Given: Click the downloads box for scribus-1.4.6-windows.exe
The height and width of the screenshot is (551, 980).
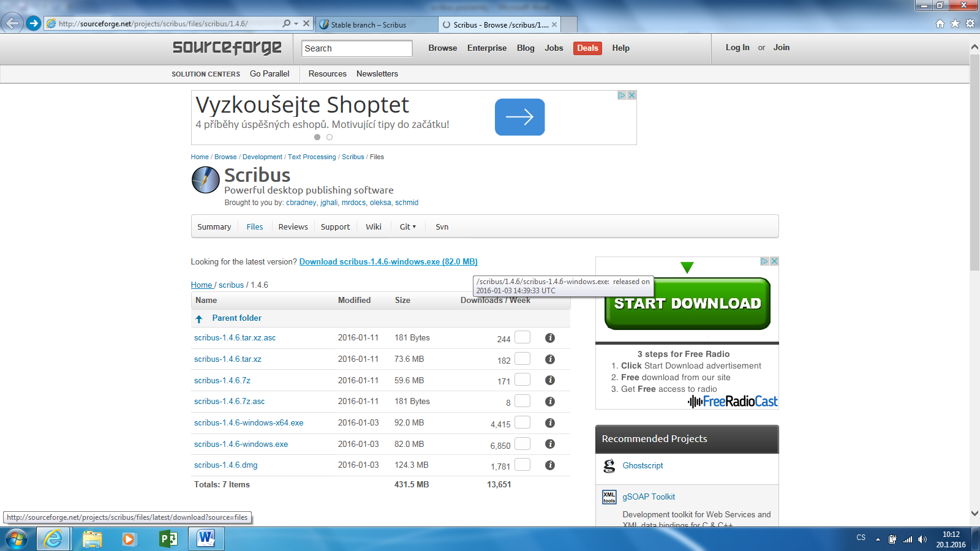Looking at the screenshot, I should tap(522, 443).
